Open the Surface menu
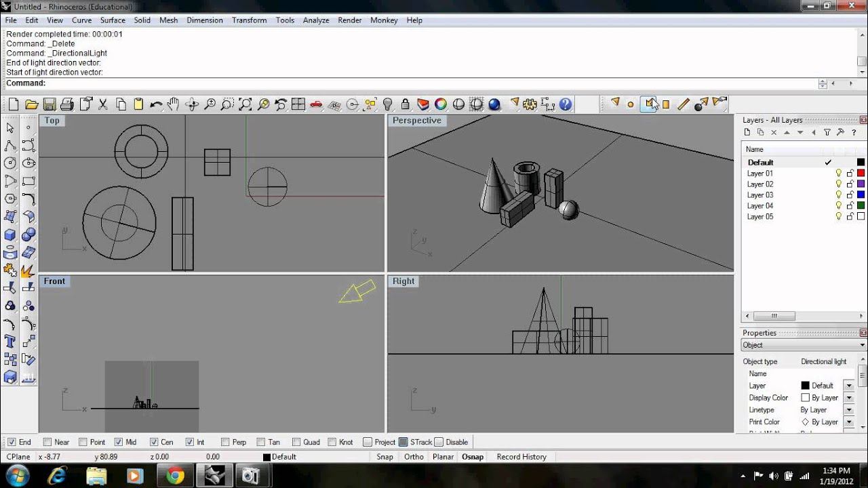868x488 pixels. [x=113, y=20]
